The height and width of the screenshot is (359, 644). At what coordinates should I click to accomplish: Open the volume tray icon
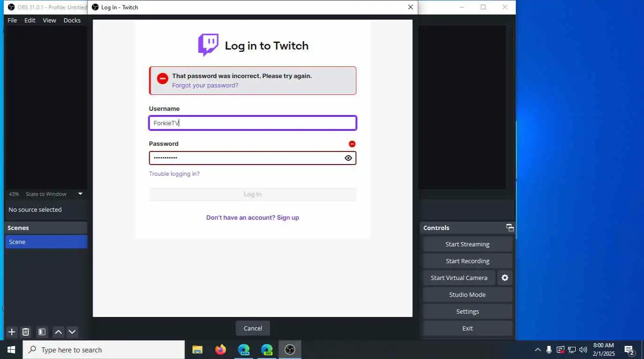583,350
